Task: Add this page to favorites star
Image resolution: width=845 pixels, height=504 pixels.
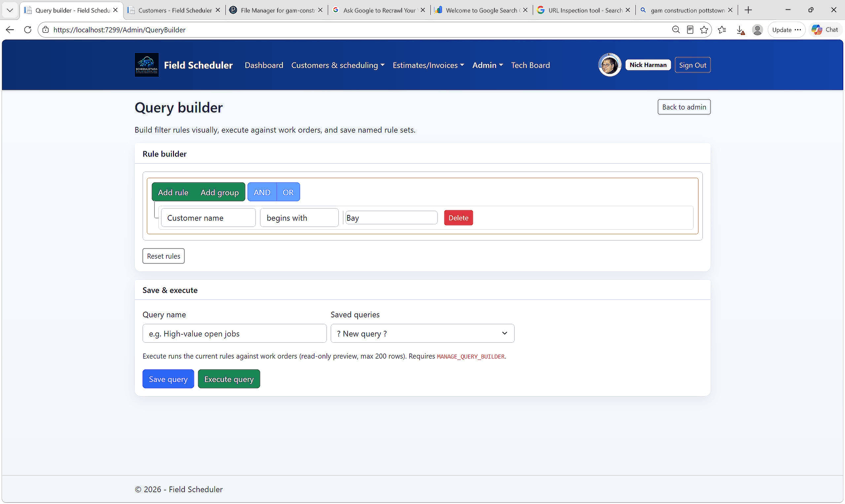Action: [704, 30]
